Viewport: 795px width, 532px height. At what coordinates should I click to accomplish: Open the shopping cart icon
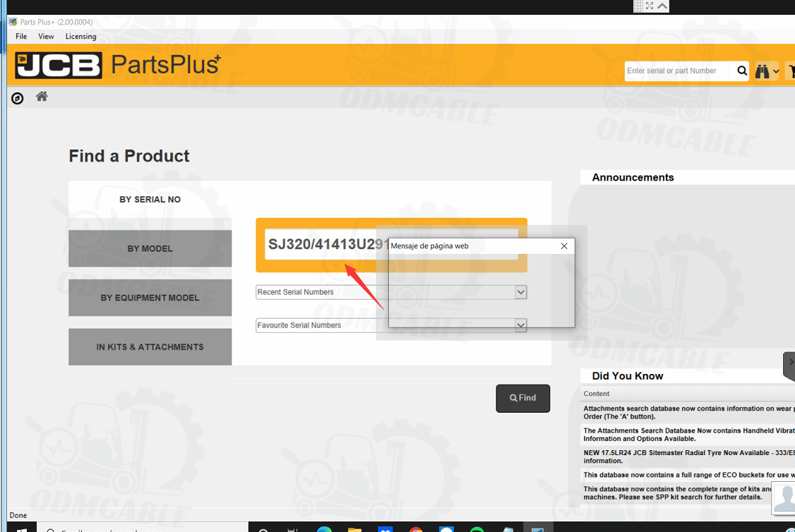791,71
